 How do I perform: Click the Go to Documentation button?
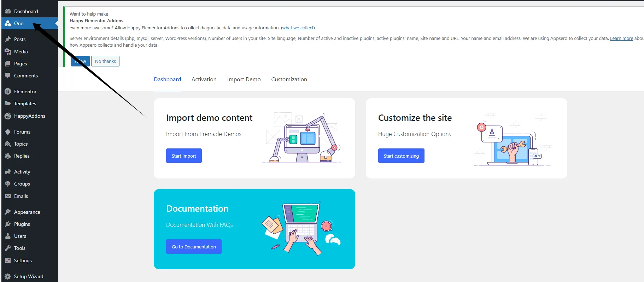pyautogui.click(x=194, y=247)
